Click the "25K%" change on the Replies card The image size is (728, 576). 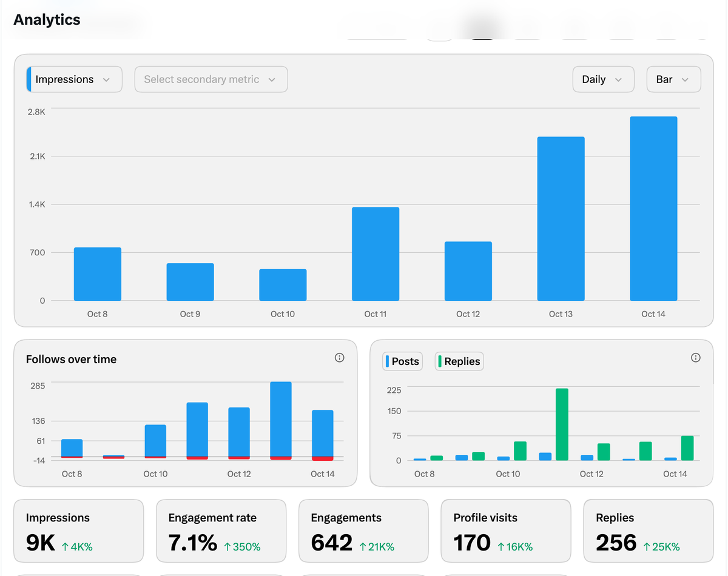[662, 547]
